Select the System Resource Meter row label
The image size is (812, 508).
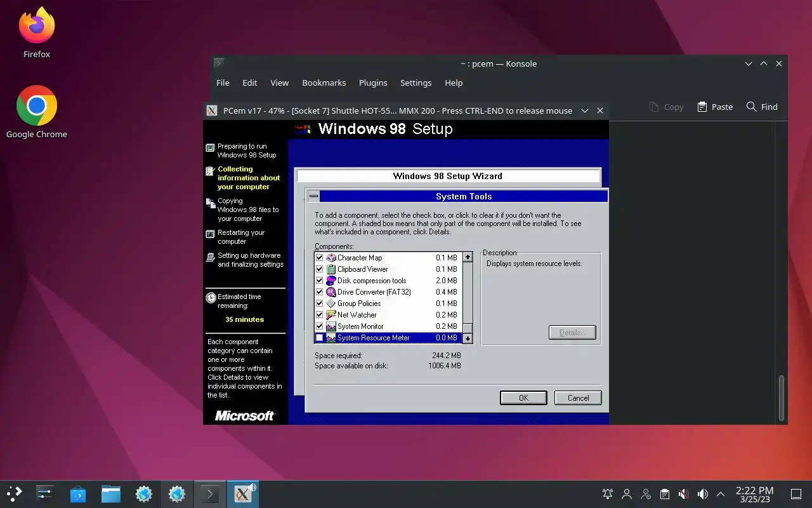(x=374, y=338)
